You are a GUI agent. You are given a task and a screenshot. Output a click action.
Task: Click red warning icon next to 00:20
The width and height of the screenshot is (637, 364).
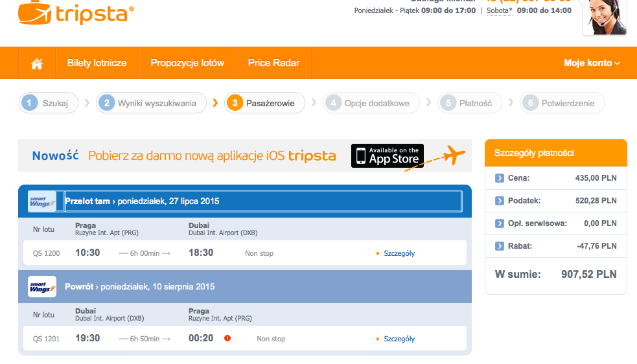click(x=227, y=338)
